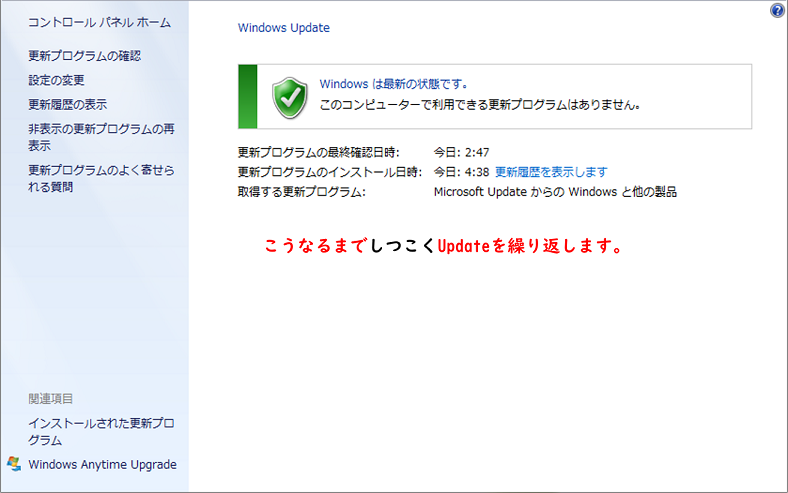Check for updates via 更新プログラムの確認
The width and height of the screenshot is (788, 493).
(x=84, y=56)
